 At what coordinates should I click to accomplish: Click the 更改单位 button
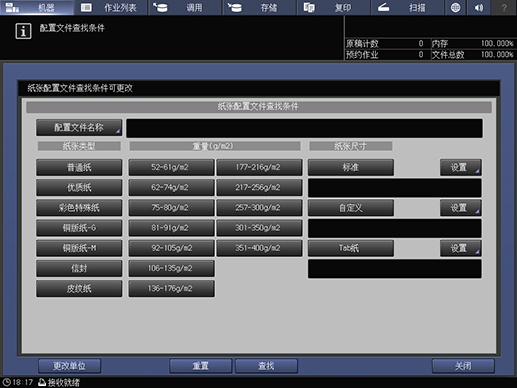[x=69, y=366]
